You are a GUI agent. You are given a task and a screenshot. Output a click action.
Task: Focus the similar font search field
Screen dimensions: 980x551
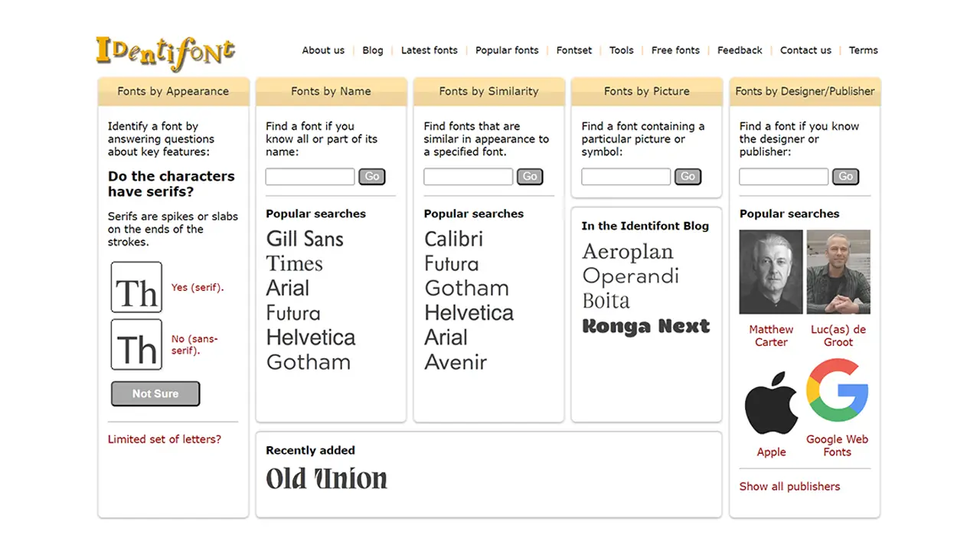[468, 177]
